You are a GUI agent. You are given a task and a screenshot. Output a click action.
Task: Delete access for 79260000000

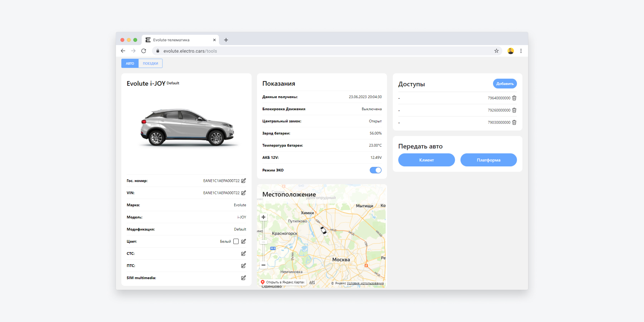point(514,110)
